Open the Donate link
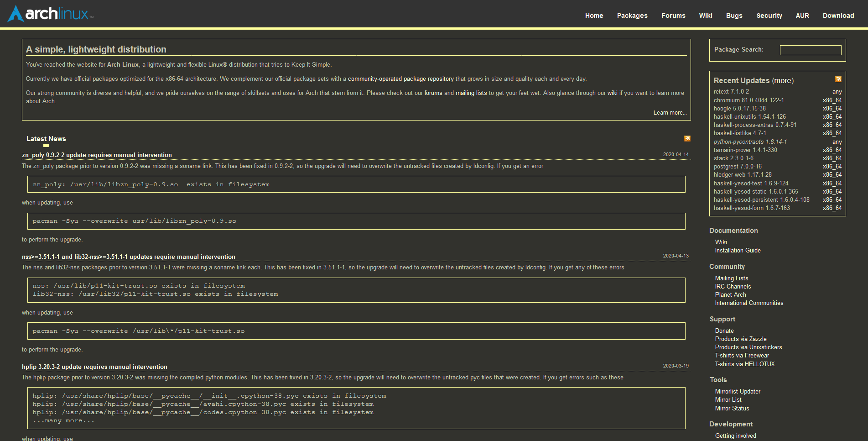Viewport: 868px width, 441px height. [x=724, y=331]
